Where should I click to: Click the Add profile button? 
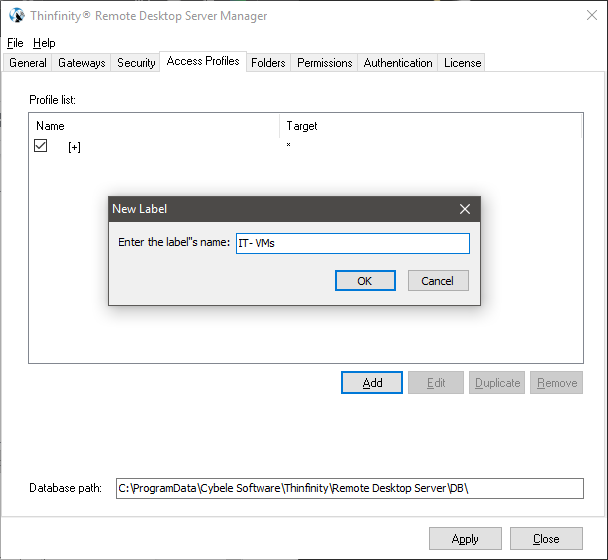click(x=372, y=383)
